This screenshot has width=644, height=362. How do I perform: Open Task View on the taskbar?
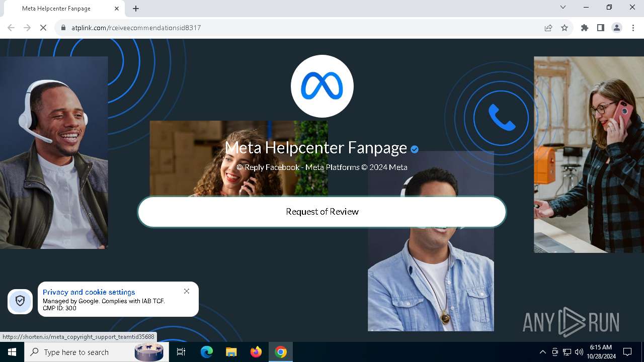coord(181,352)
